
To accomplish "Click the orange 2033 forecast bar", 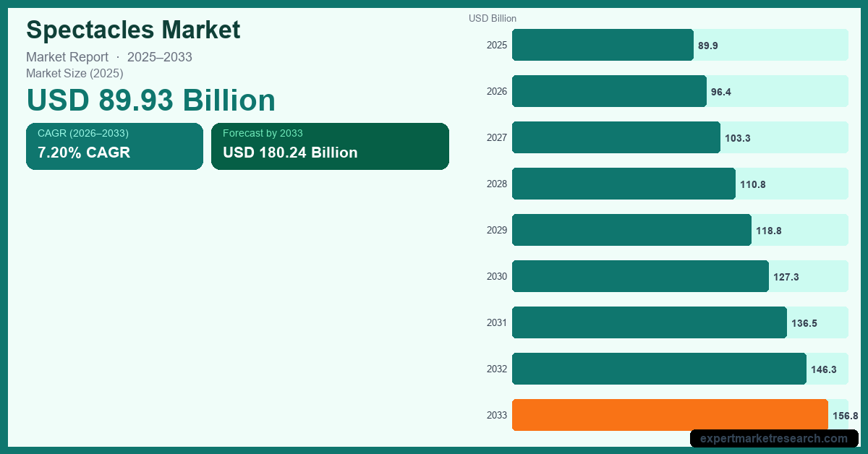I will [670, 415].
